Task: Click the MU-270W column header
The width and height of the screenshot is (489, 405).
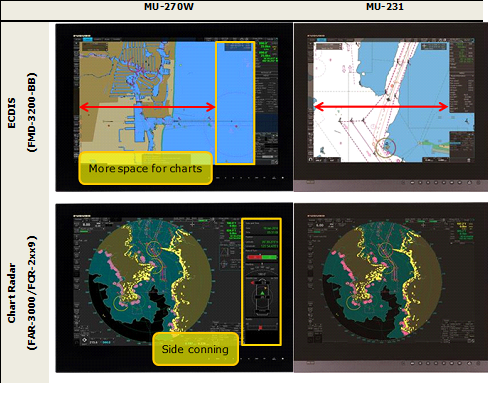Action: (x=169, y=7)
